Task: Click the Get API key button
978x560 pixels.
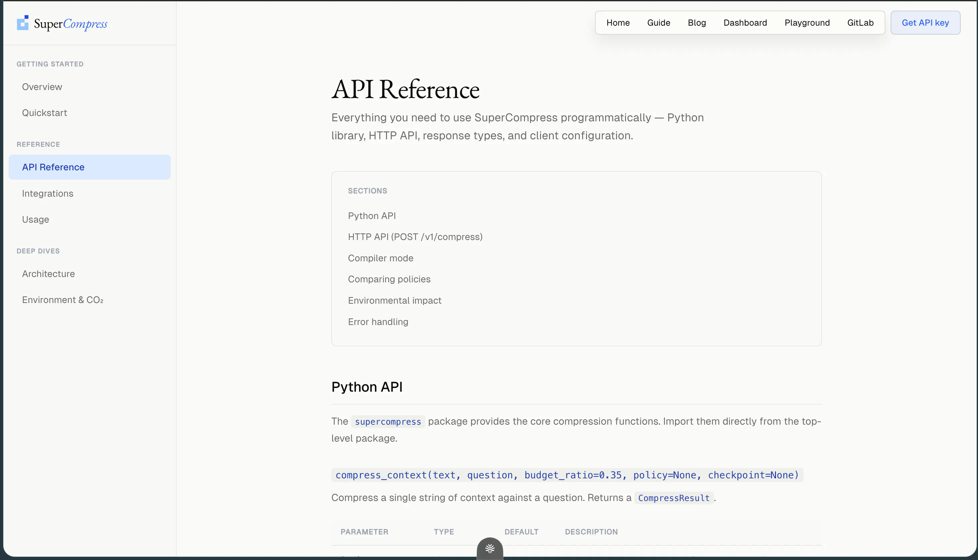Action: [x=925, y=23]
